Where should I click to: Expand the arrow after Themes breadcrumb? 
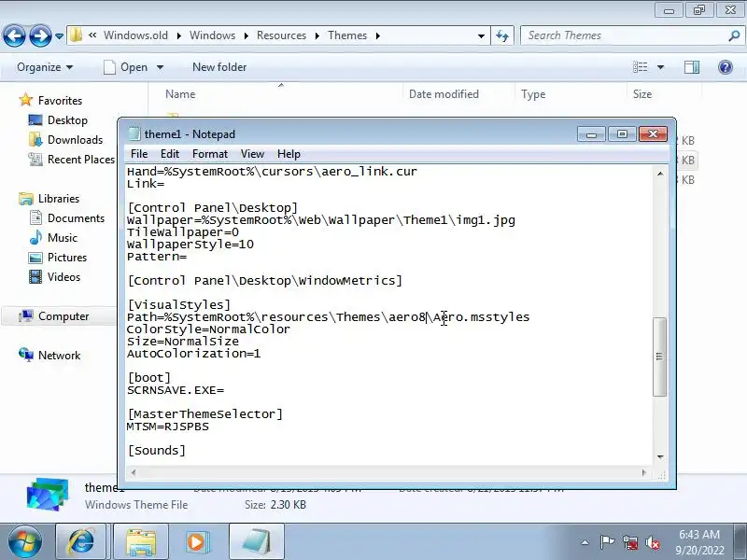pyautogui.click(x=378, y=35)
